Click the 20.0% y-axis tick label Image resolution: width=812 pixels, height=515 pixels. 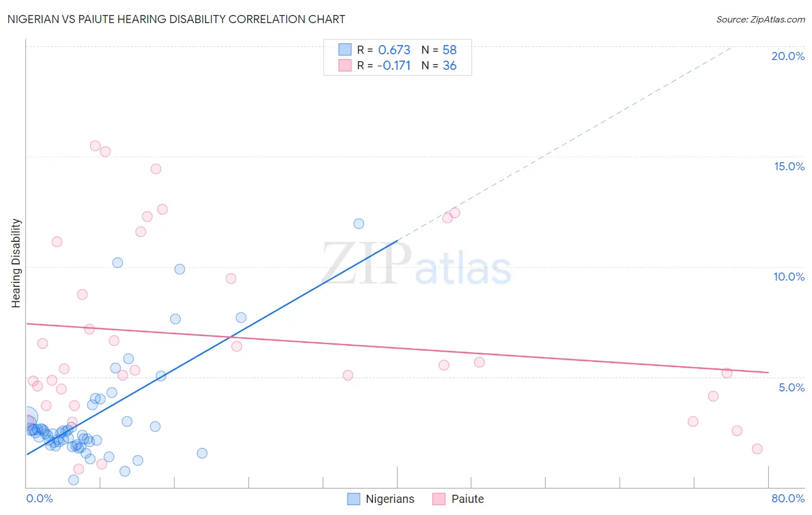point(788,56)
